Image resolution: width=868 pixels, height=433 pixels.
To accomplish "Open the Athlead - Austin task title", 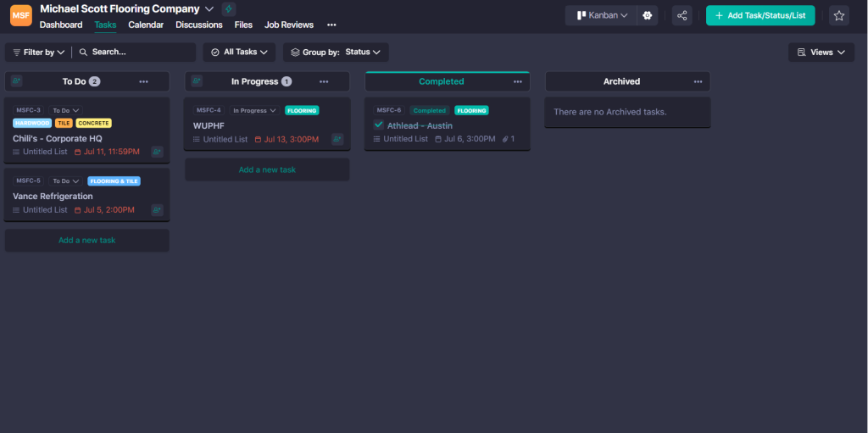I will (x=420, y=125).
